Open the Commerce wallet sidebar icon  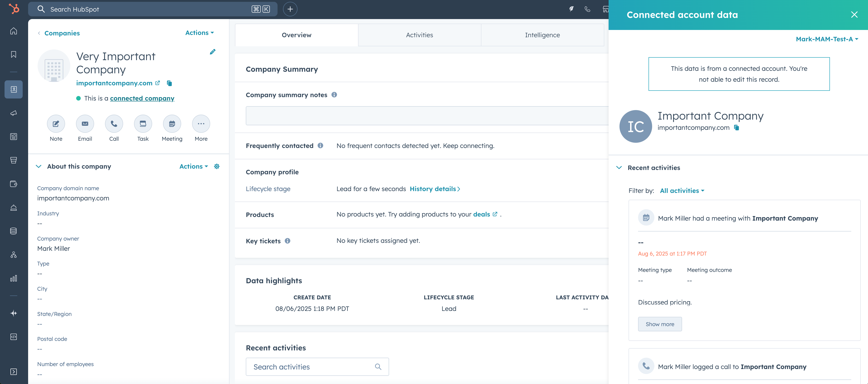click(13, 184)
